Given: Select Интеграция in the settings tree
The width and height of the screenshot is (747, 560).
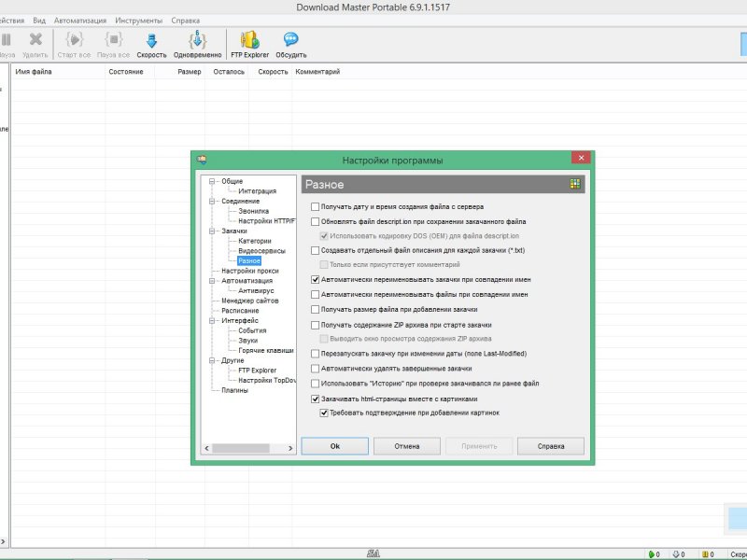Looking at the screenshot, I should point(258,191).
